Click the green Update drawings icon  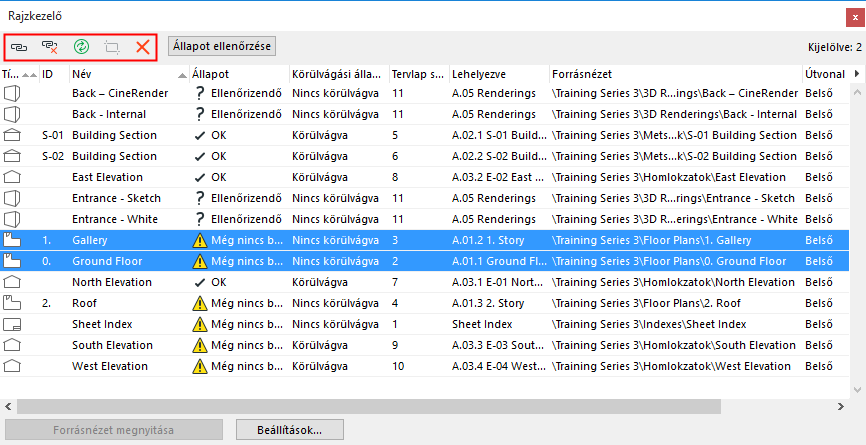click(81, 46)
